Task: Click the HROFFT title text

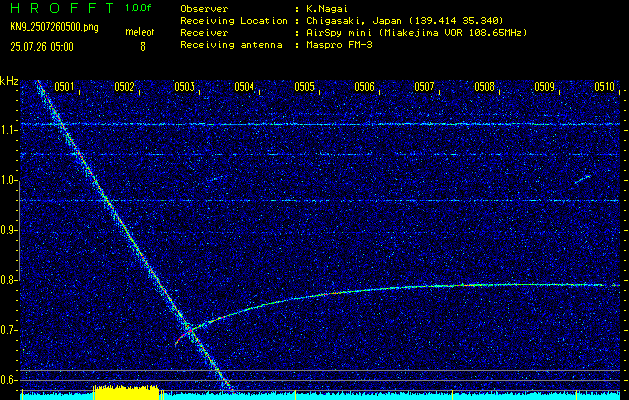Action: click(x=62, y=8)
